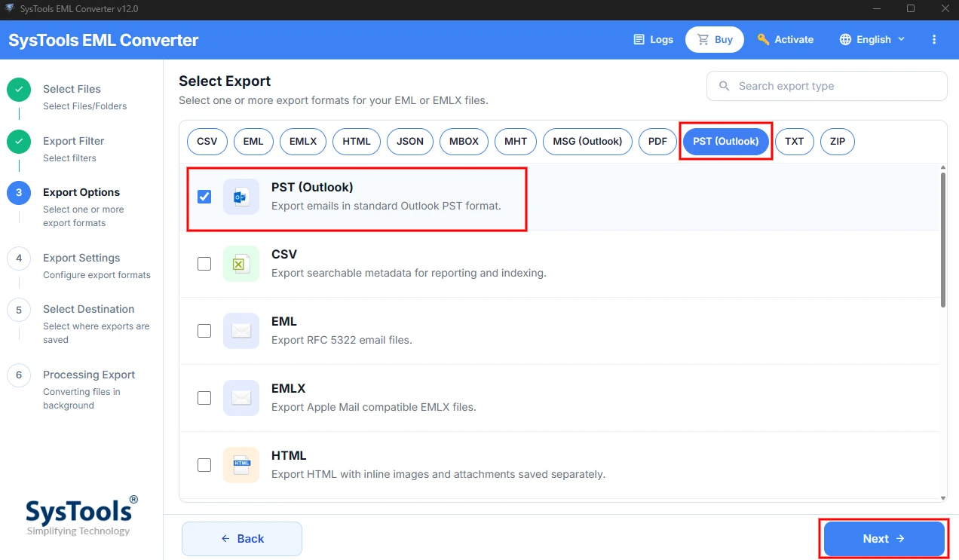
Task: Click the search magnifier icon
Action: click(725, 86)
